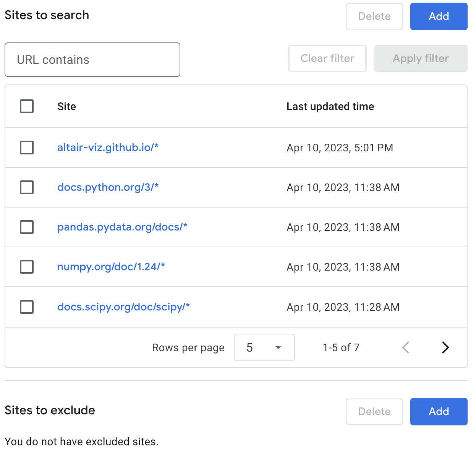Tick the pandas.pydata.org row checkbox
The height and width of the screenshot is (451, 476).
pos(27,227)
